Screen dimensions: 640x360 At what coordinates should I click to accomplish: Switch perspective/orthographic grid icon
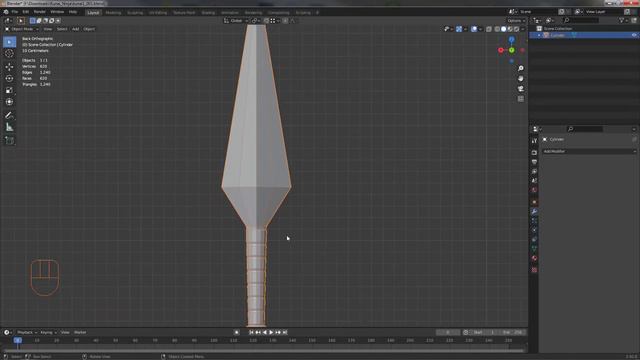tap(521, 99)
